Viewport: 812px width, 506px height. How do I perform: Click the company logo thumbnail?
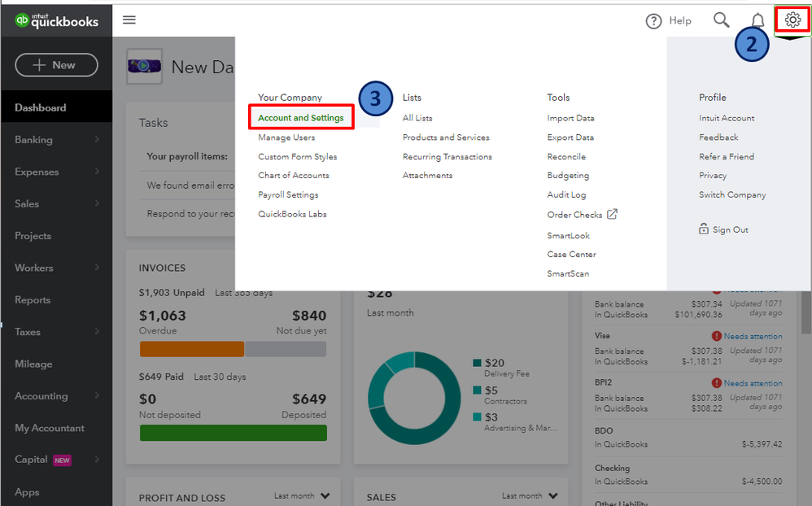(144, 67)
